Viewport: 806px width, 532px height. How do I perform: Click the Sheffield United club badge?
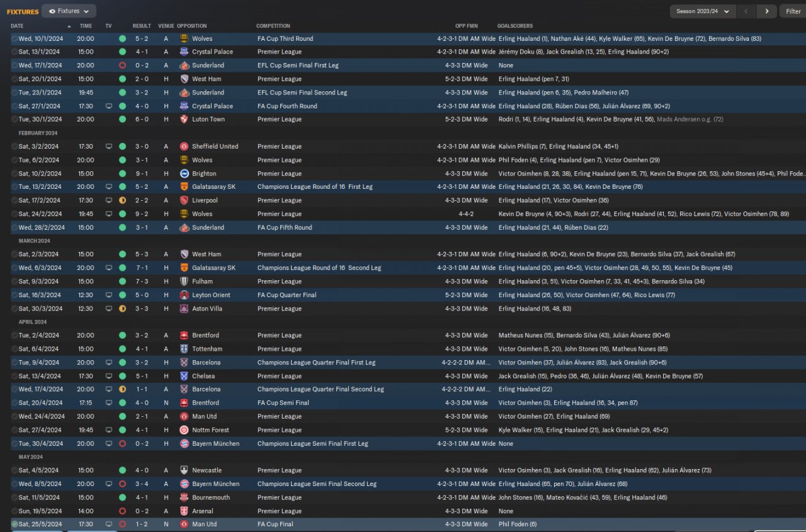click(184, 146)
